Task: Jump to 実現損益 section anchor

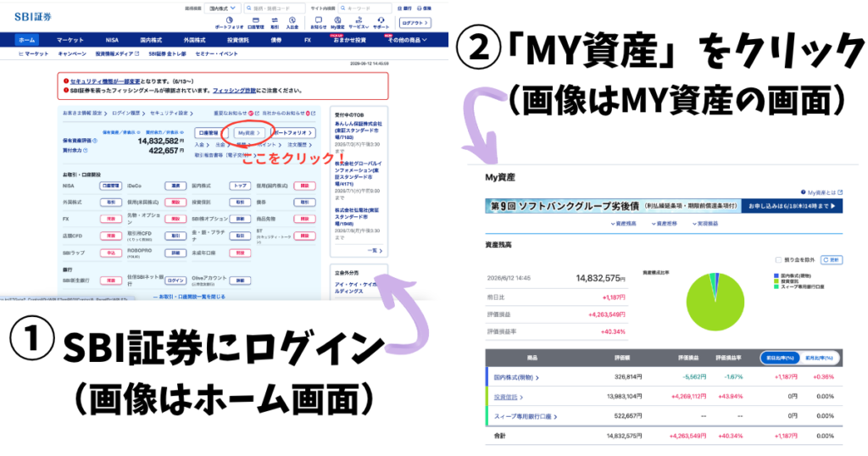Action: [x=705, y=224]
